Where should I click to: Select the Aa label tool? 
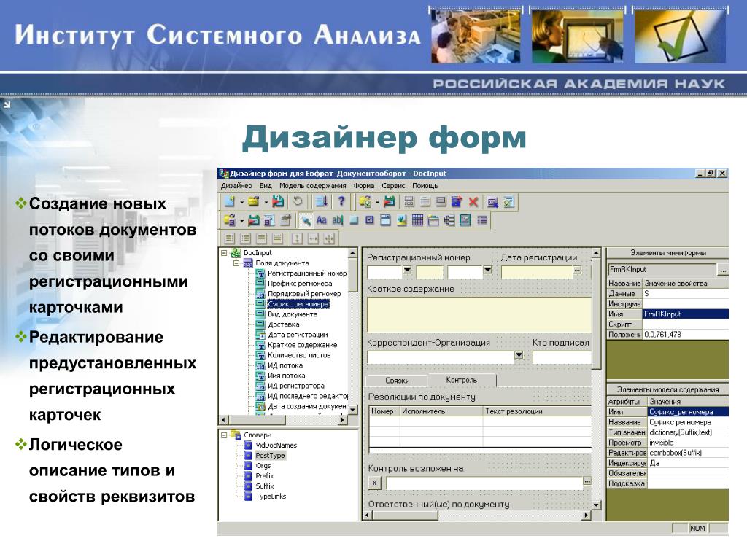(322, 220)
